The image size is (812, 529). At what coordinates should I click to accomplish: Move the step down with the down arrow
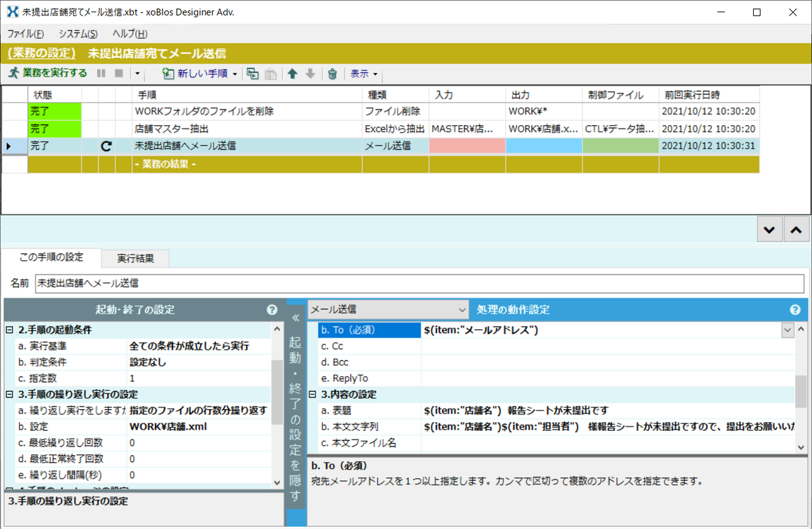click(310, 74)
